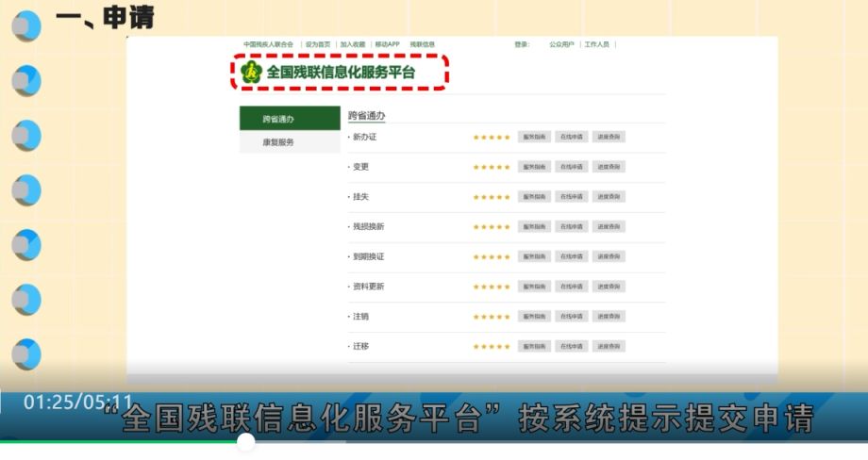The height and width of the screenshot is (460, 868).
Task: Click 服务指南 button for 注销
Action: (534, 317)
